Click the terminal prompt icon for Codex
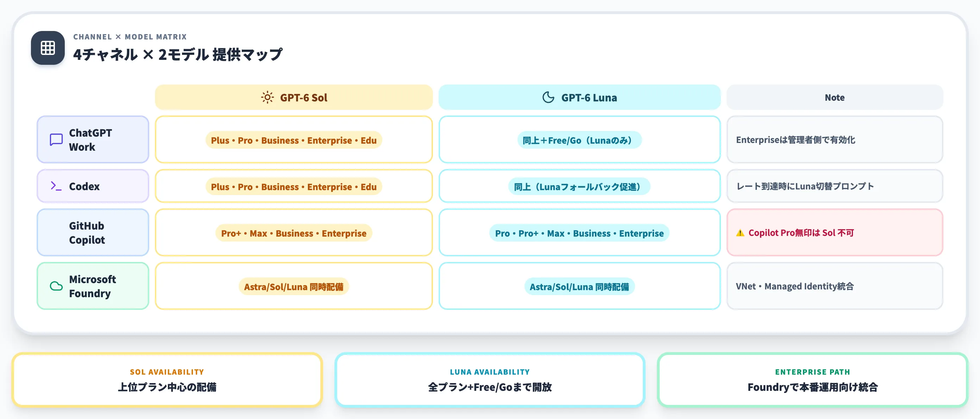 click(x=56, y=186)
